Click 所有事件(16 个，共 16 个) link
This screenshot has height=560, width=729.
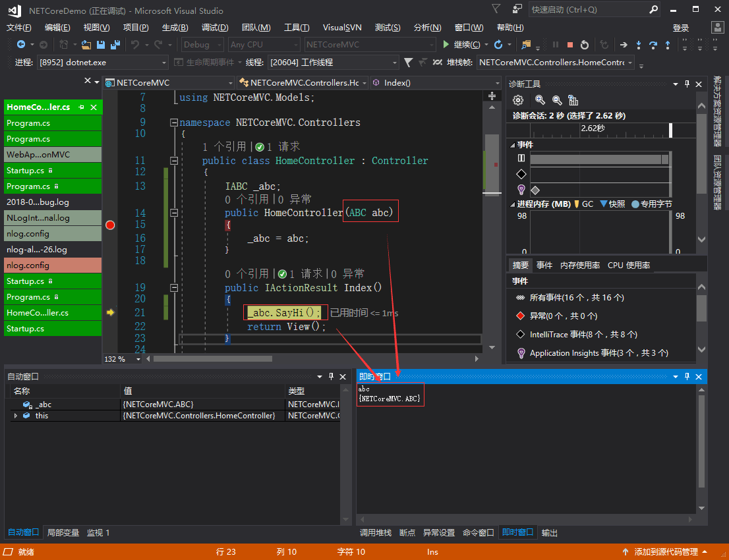pyautogui.click(x=577, y=297)
